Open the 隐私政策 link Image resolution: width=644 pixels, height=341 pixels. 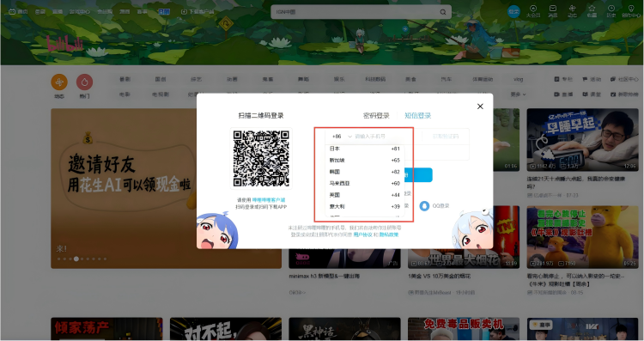point(388,235)
